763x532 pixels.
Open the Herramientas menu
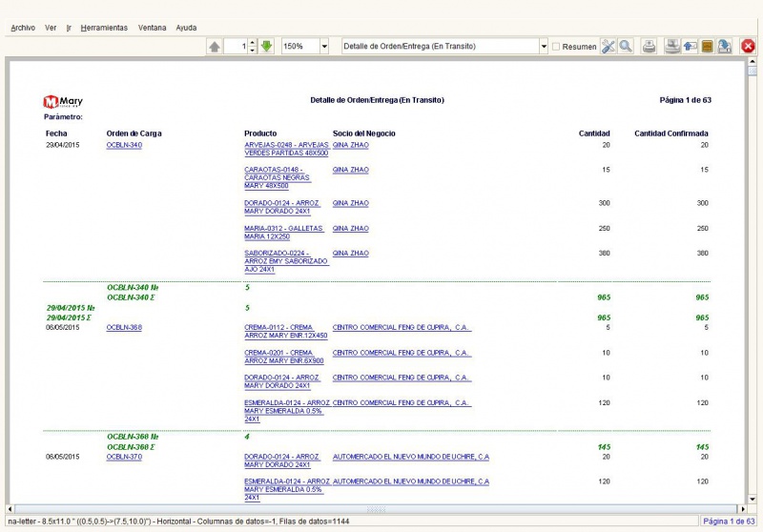click(x=104, y=28)
